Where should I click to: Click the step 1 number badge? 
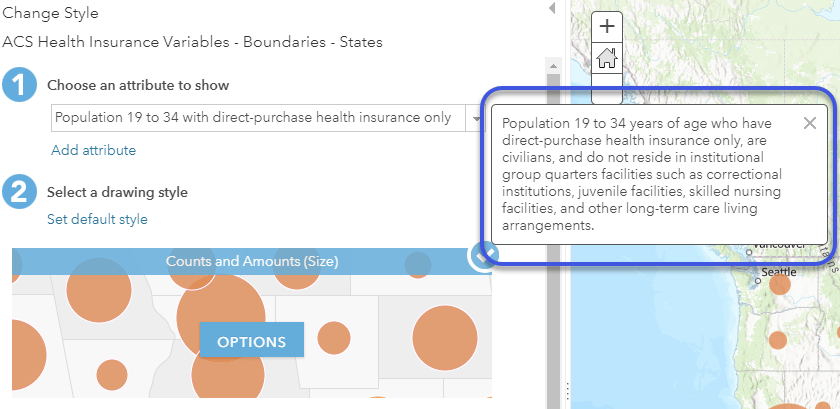(19, 86)
